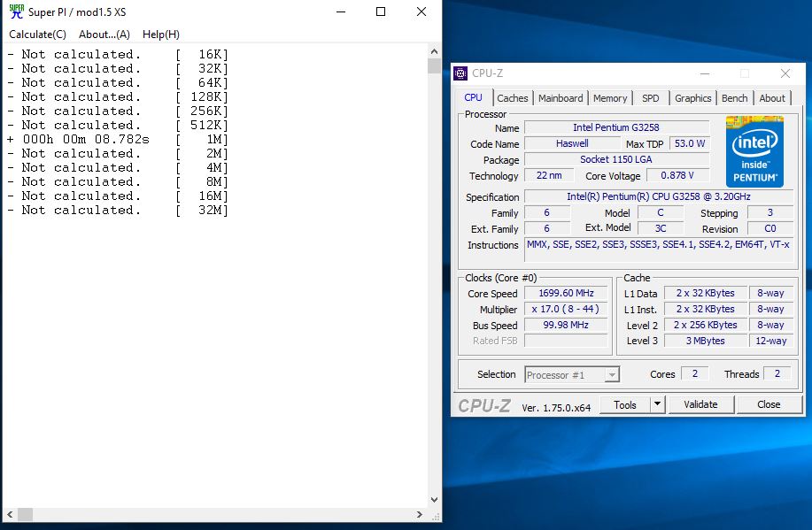The height and width of the screenshot is (530, 812).
Task: Click the Technology value '22 nm'
Action: 549,175
